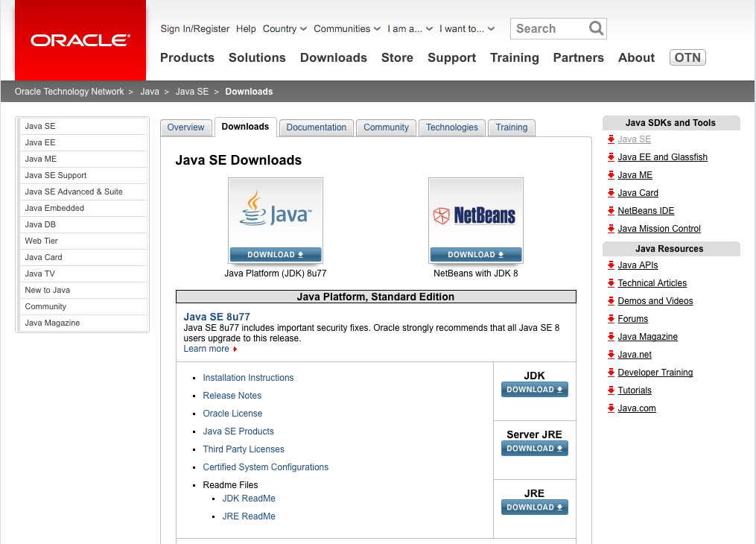
Task: Go to the Downloads top navigation item
Action: (333, 57)
